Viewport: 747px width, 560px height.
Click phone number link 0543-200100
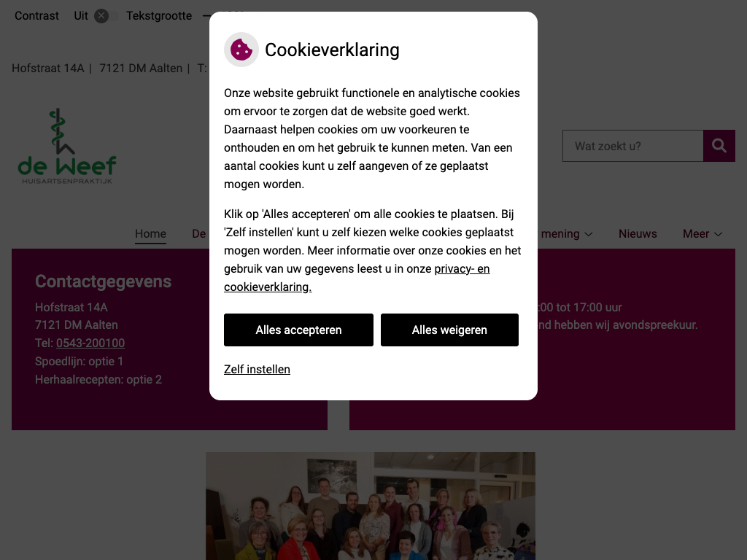(90, 343)
